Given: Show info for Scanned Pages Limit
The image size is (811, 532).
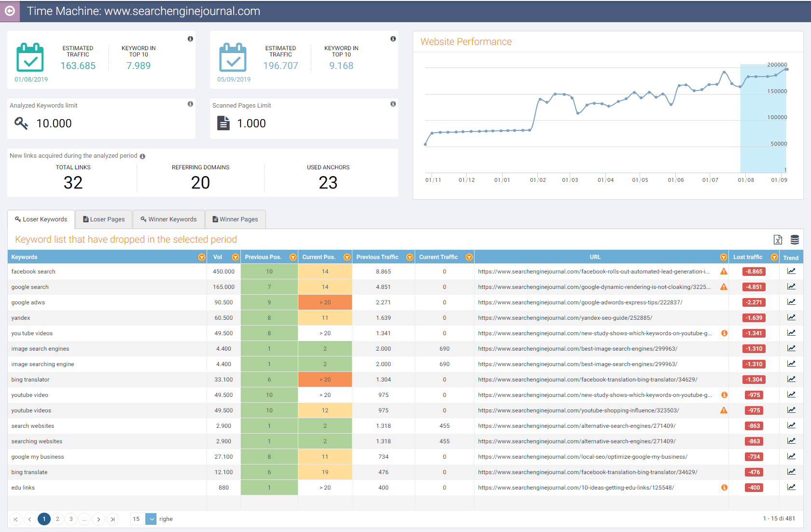Looking at the screenshot, I should pos(393,104).
